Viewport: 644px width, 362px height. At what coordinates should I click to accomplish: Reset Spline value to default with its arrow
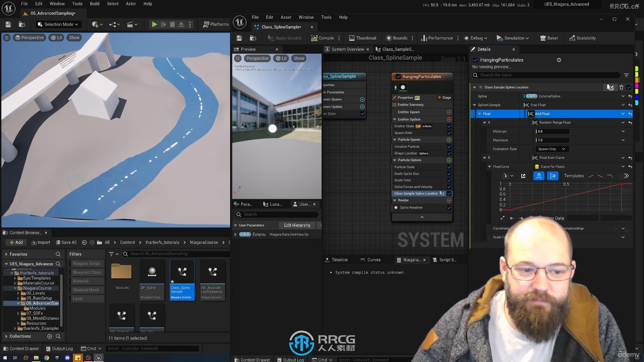(630, 96)
